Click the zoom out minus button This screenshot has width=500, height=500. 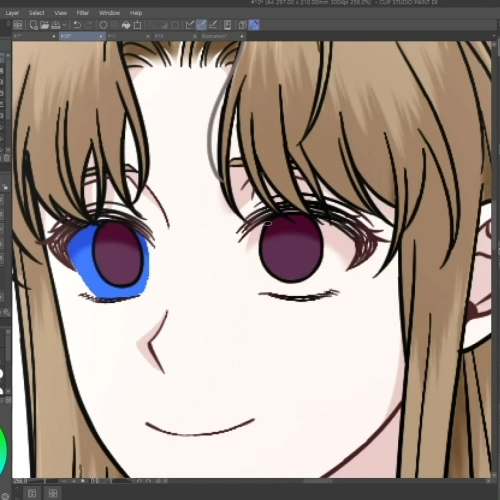(64, 481)
